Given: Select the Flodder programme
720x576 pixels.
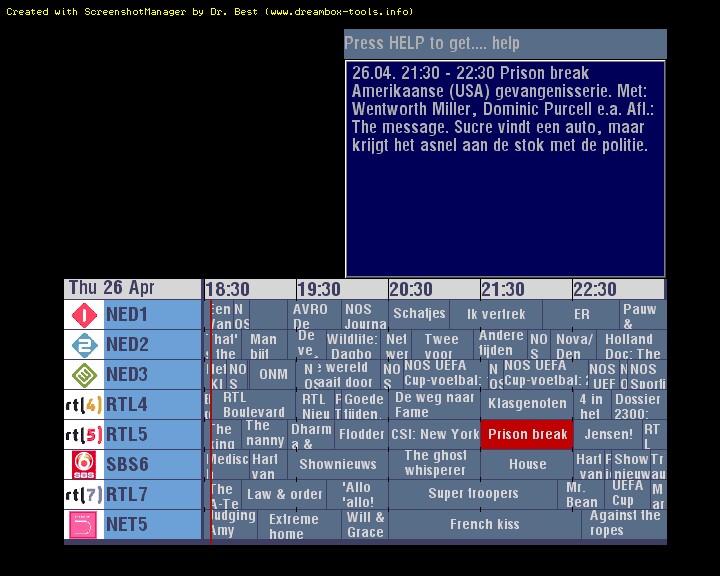Looking at the screenshot, I should pos(361,435).
